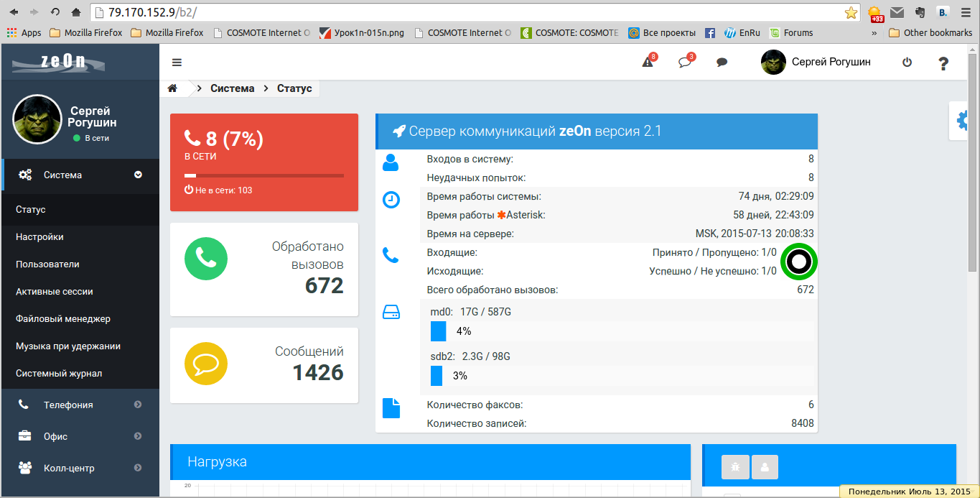
Task: Click the online progress bar in red card
Action: coord(264,175)
